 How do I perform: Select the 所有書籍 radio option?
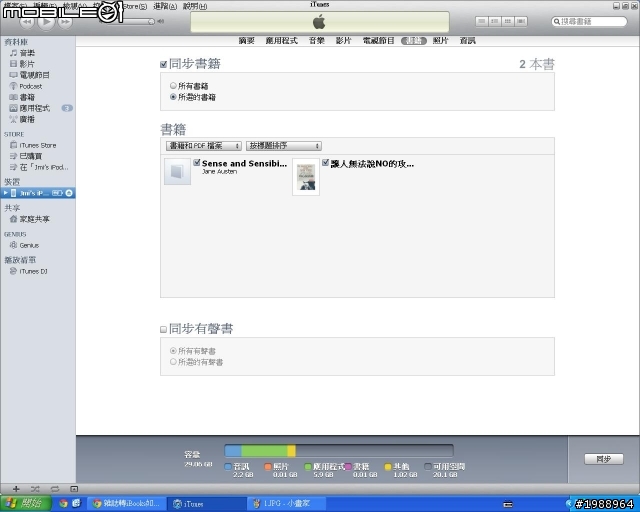coord(173,86)
